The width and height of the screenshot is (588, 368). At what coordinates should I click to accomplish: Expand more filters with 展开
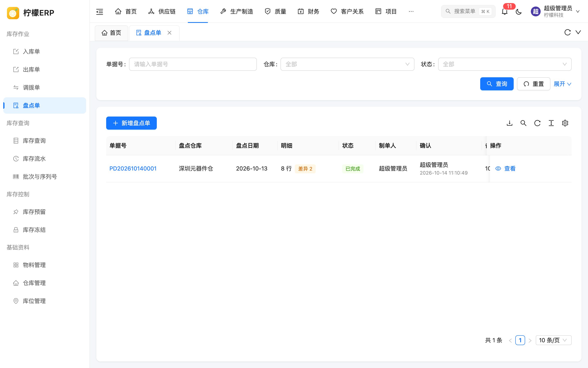562,84
